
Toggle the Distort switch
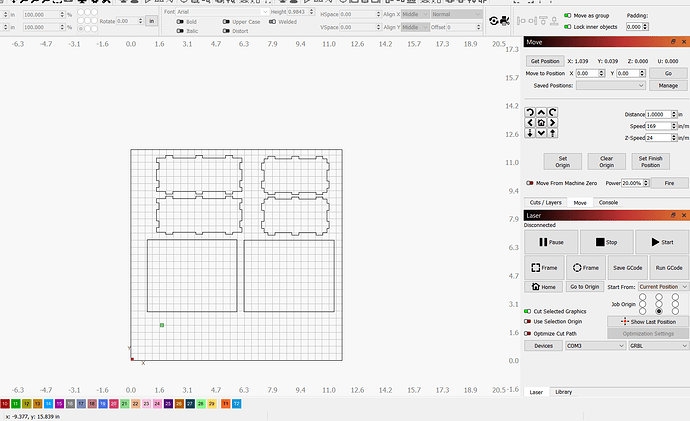[x=226, y=31]
